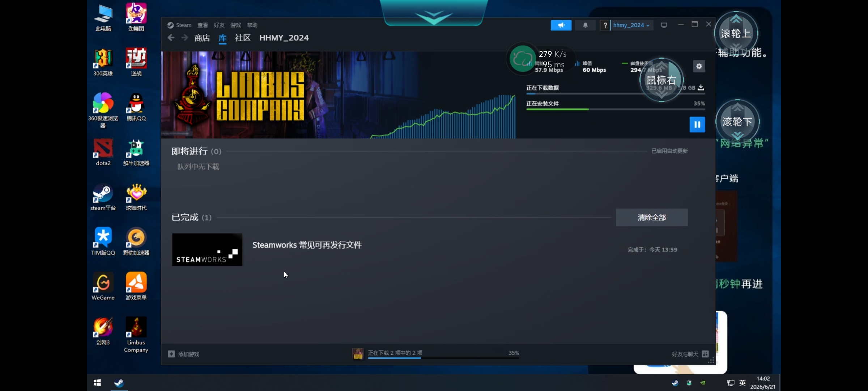
Task: Click 正在下载 2 项中的 2 项 status
Action: click(395, 353)
